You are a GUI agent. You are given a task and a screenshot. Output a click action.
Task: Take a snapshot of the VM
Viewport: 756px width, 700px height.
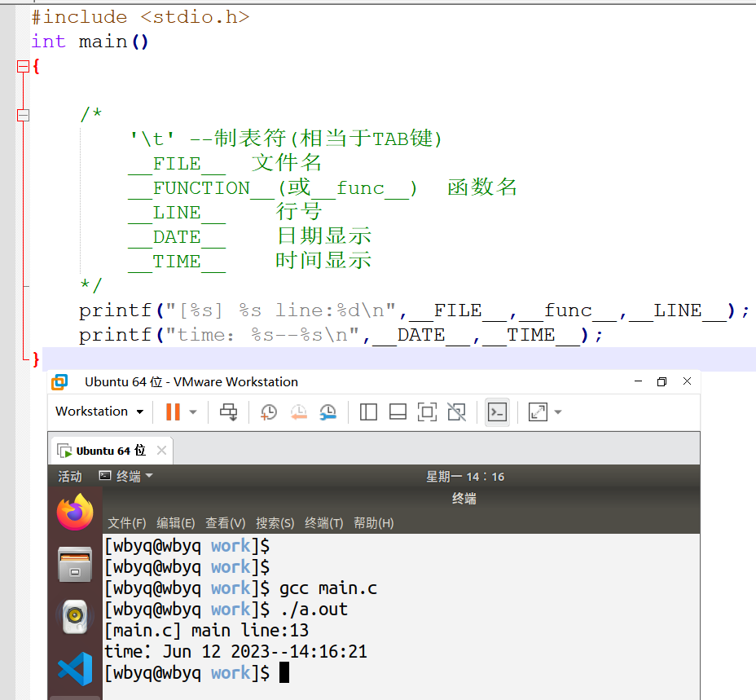coord(269,412)
